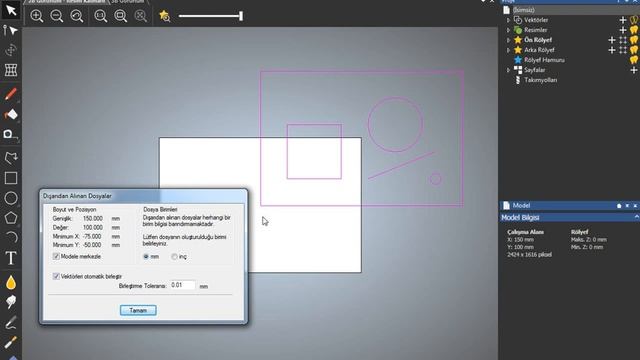Add a new page with Sayfalar plus icon
The width and height of the screenshot is (640, 360).
click(x=633, y=70)
